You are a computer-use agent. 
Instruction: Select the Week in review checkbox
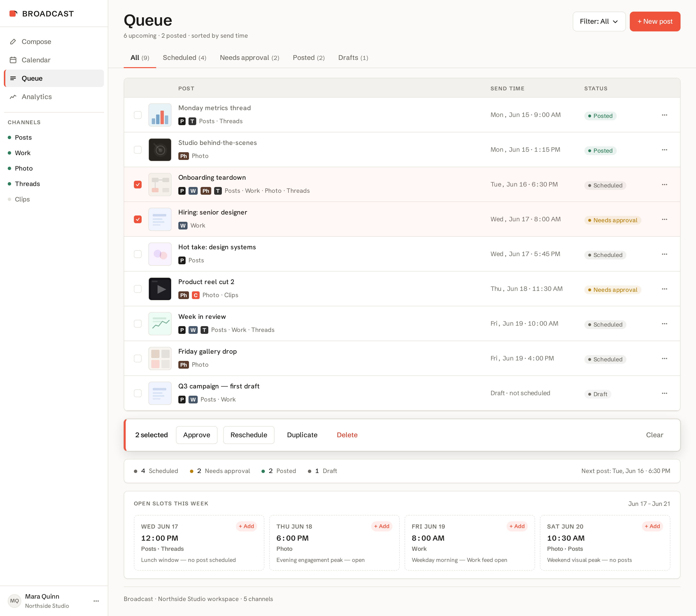coord(138,324)
